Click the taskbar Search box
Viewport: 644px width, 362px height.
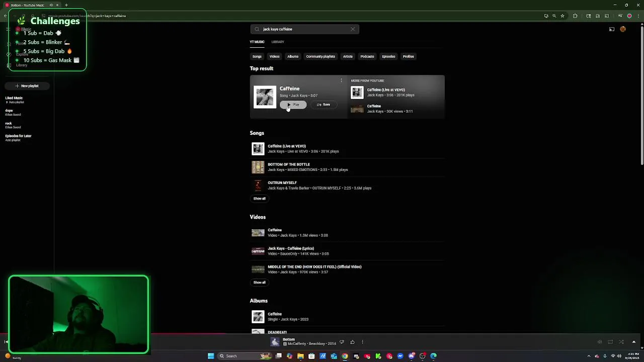coord(245,356)
